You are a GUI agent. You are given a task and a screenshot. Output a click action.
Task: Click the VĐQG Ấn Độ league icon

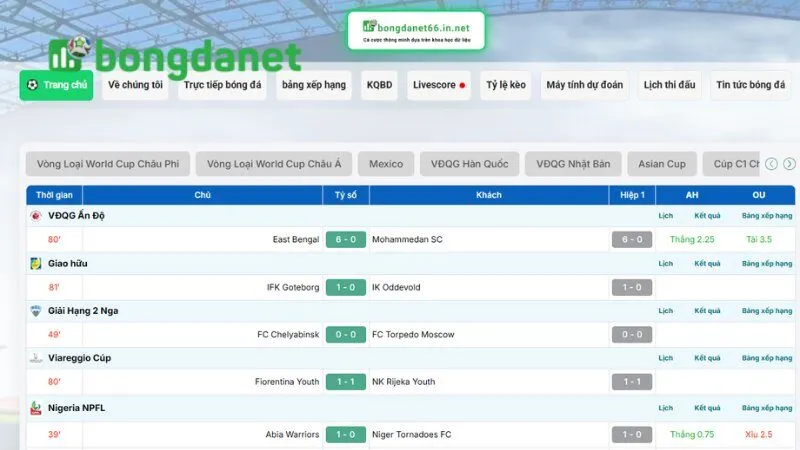click(x=36, y=215)
